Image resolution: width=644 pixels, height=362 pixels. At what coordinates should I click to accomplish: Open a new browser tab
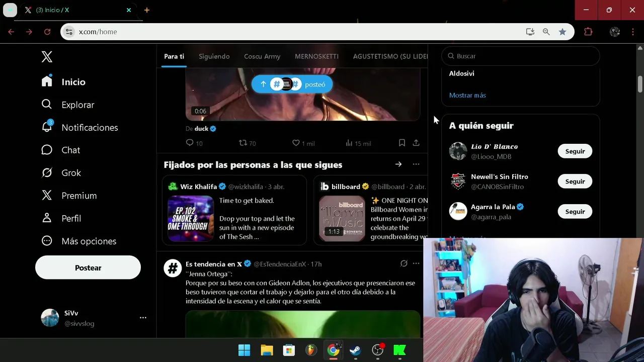[x=147, y=10]
